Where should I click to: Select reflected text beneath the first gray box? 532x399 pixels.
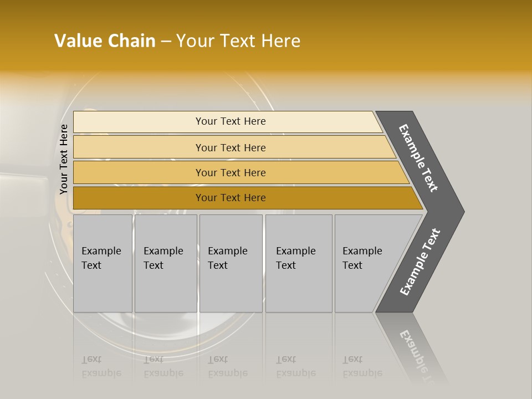101,366
